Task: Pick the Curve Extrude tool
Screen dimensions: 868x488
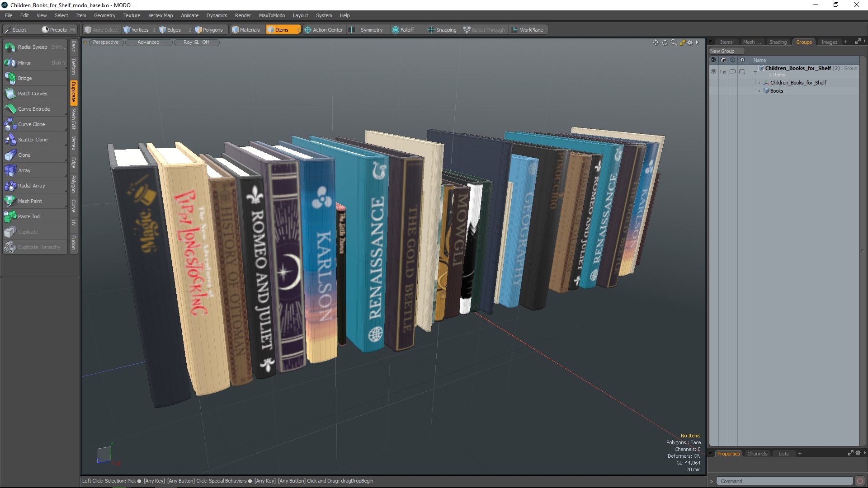Action: point(35,109)
